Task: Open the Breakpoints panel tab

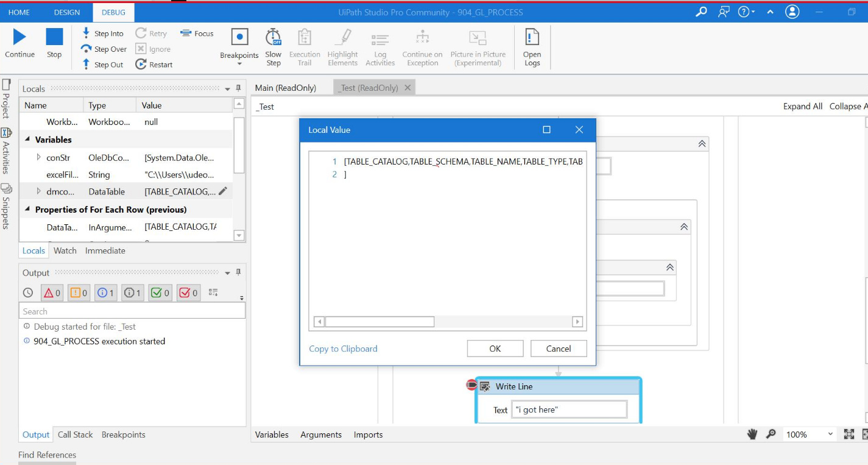Action: 124,435
